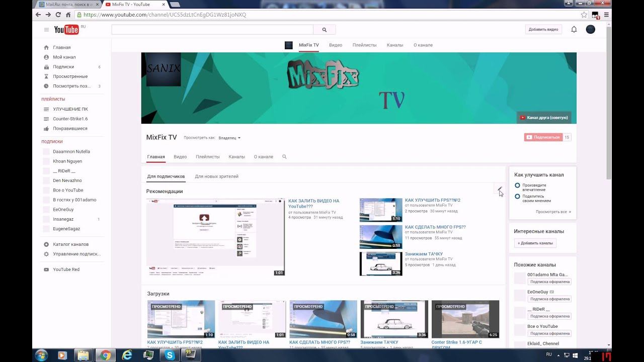This screenshot has width=644, height=362.
Task: Open the Daaamnon Nutella subscription
Action: click(72, 152)
